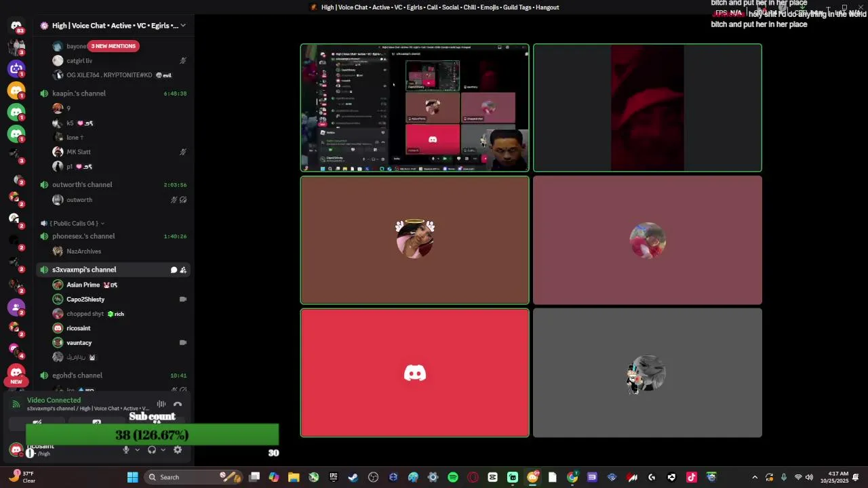Click invite people icon for s3xvaxmpi's channel
The width and height of the screenshot is (868, 488).
pyautogui.click(x=183, y=270)
